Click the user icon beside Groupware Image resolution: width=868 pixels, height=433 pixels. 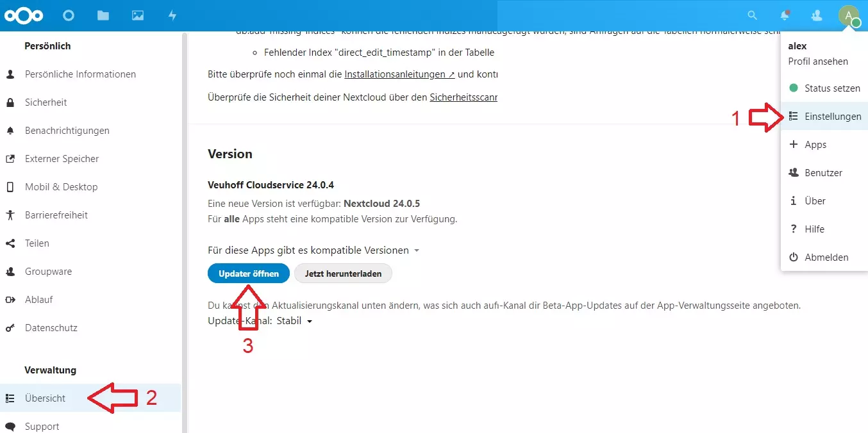10,272
